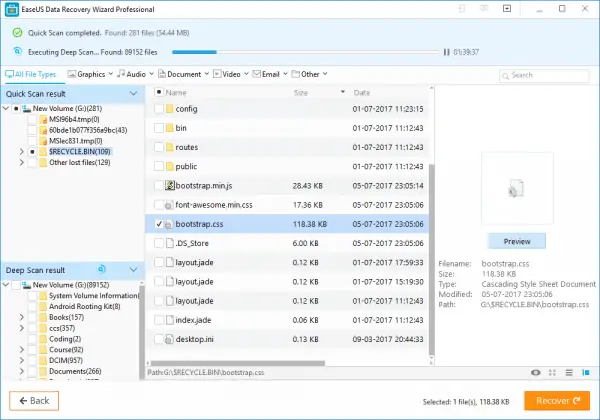Toggle the select-all checkbox in Name header
This screenshot has height=420, width=600.
pyautogui.click(x=159, y=92)
